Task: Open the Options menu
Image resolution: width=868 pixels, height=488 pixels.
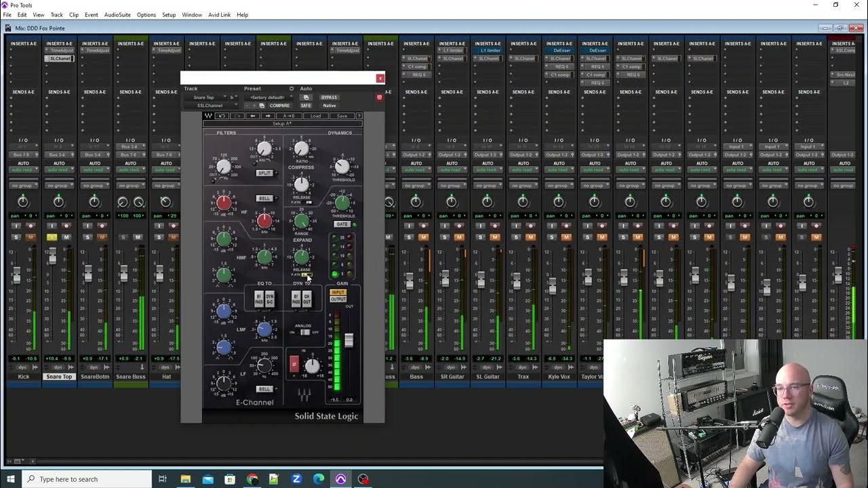Action: click(x=146, y=14)
